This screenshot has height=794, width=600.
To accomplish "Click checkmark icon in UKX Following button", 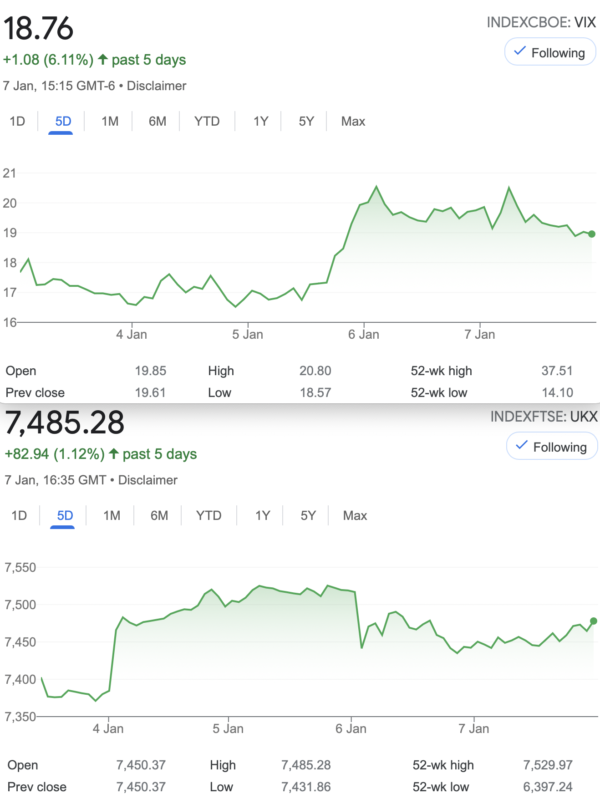I will tap(520, 446).
